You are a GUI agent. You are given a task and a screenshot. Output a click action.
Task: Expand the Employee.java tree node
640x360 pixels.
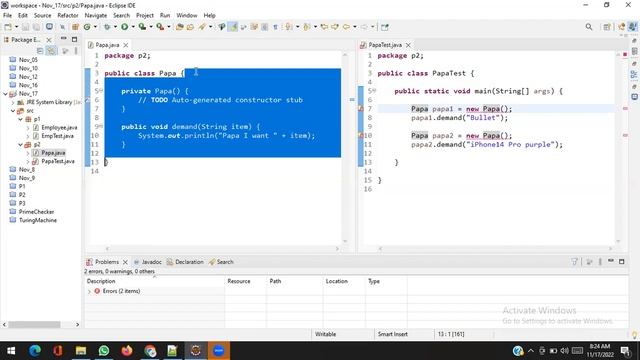coord(28,128)
